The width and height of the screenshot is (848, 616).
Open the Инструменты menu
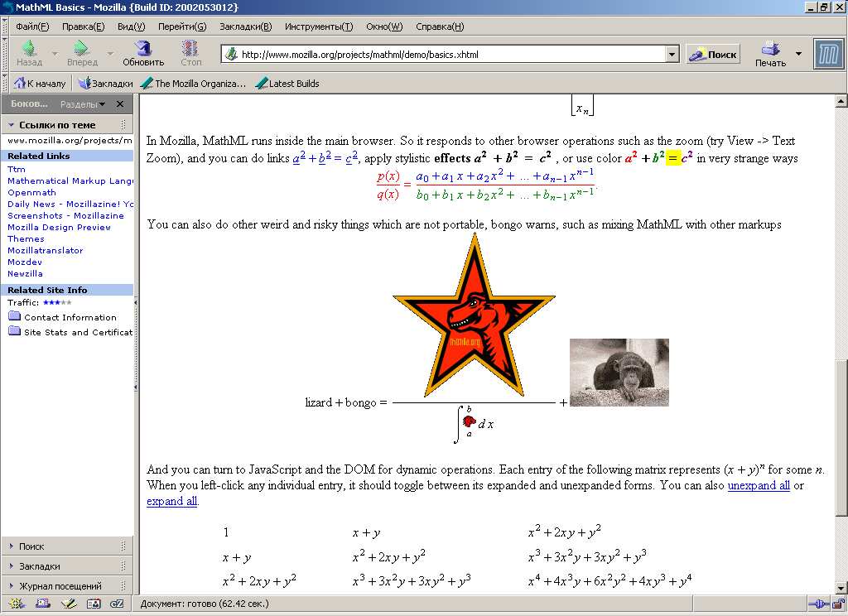tap(319, 26)
